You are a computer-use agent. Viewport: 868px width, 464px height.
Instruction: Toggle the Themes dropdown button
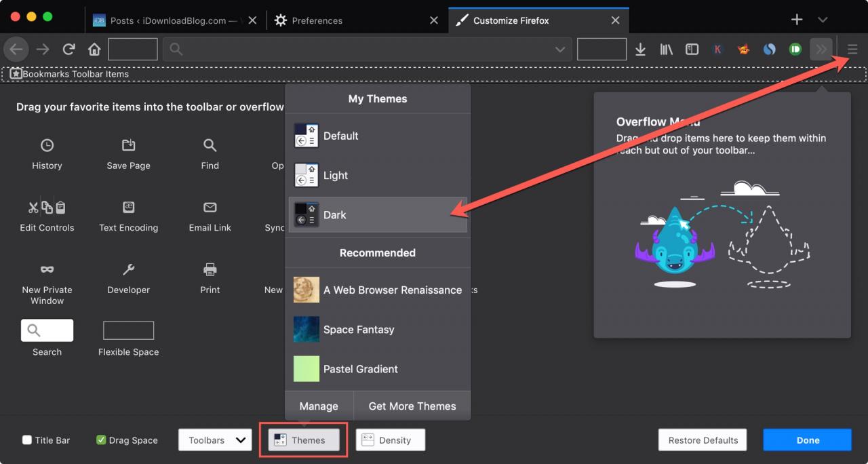(303, 440)
